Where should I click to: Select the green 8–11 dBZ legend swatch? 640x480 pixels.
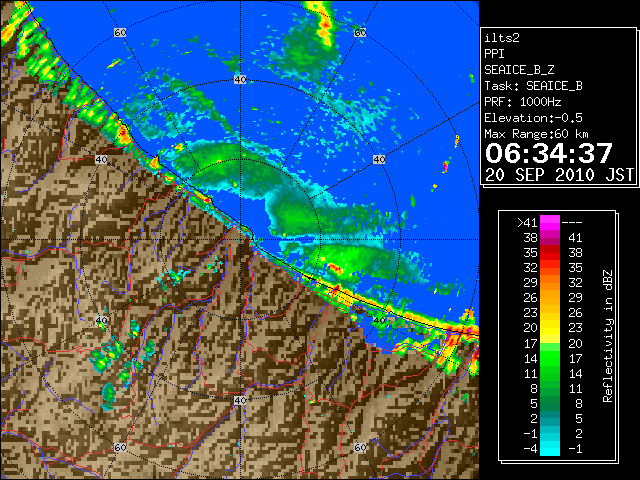click(x=550, y=388)
